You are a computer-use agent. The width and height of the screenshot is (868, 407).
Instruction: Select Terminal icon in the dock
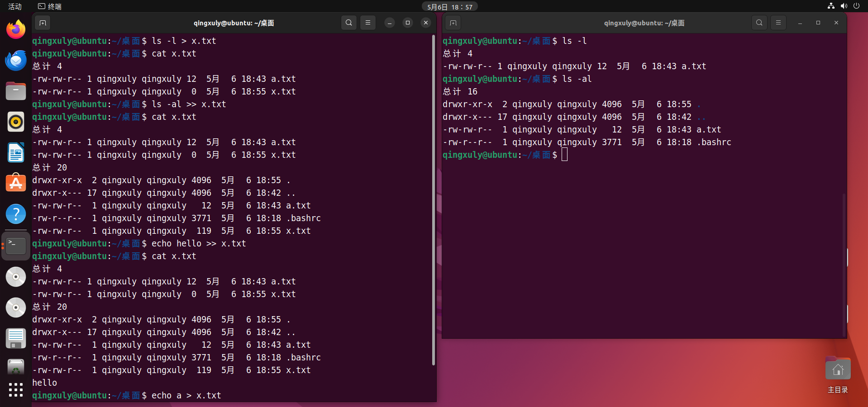[x=16, y=246]
